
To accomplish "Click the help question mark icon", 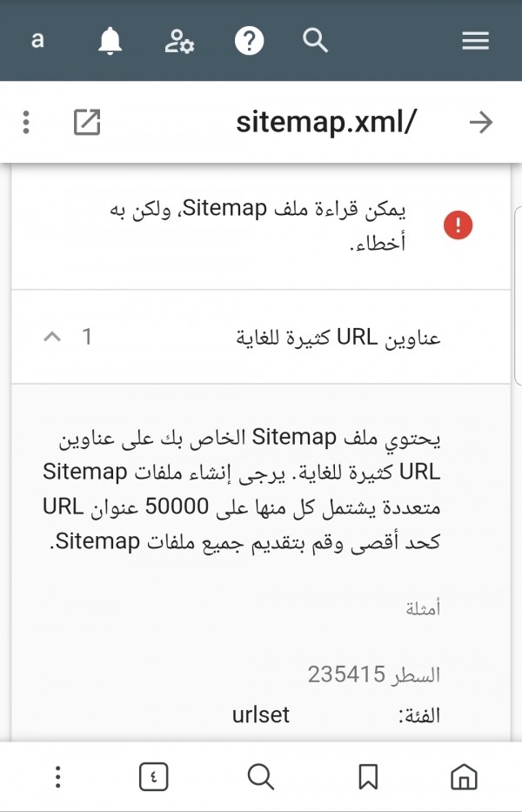I will [x=249, y=41].
